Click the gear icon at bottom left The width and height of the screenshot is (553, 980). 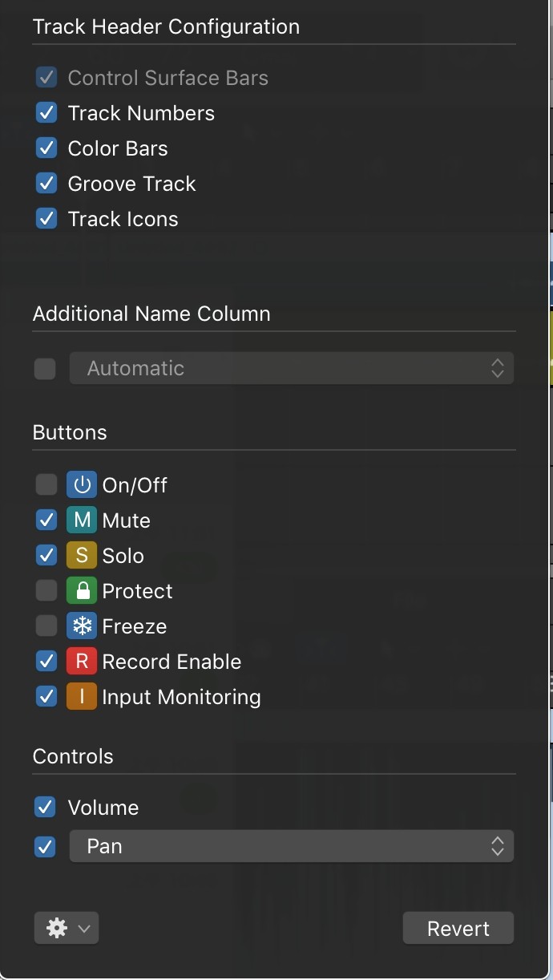[57, 929]
